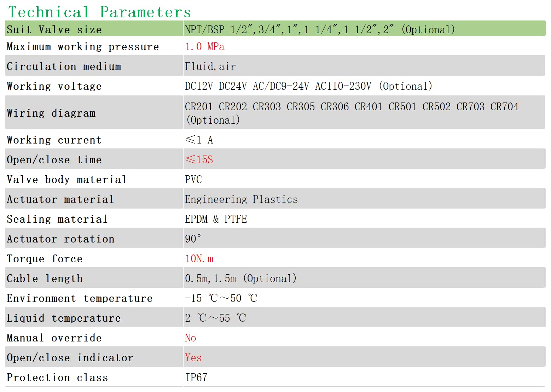Select the red No manual override value
The height and width of the screenshot is (392, 551).
190,338
